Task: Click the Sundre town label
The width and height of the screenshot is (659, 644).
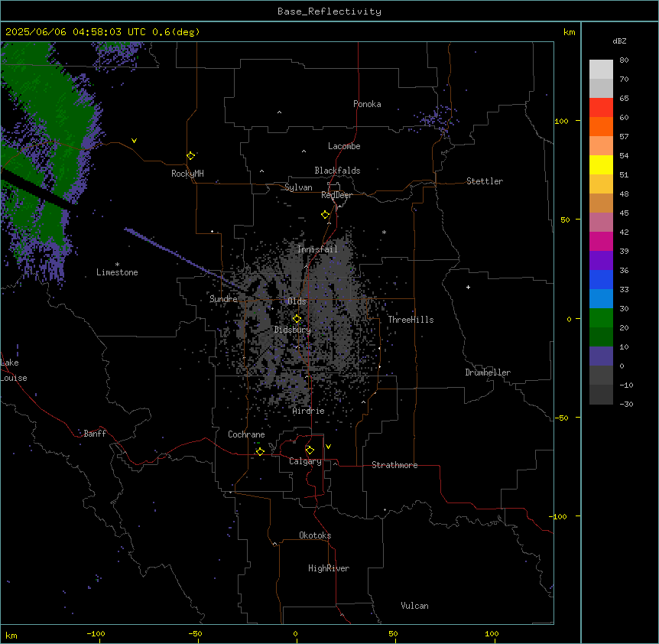Action: 223,299
